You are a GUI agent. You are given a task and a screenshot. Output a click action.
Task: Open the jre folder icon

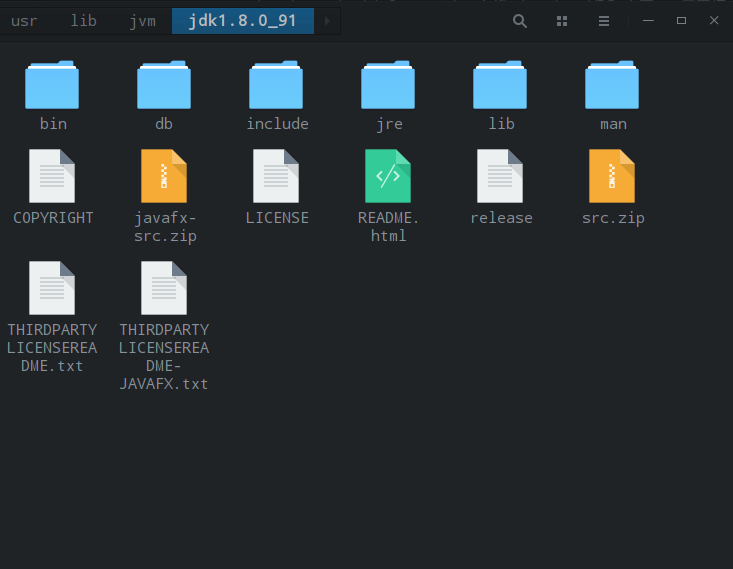(x=388, y=85)
